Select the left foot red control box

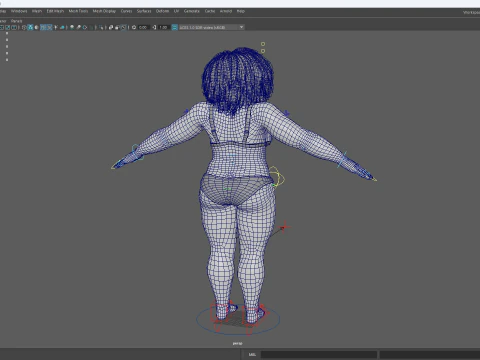pyautogui.click(x=219, y=313)
